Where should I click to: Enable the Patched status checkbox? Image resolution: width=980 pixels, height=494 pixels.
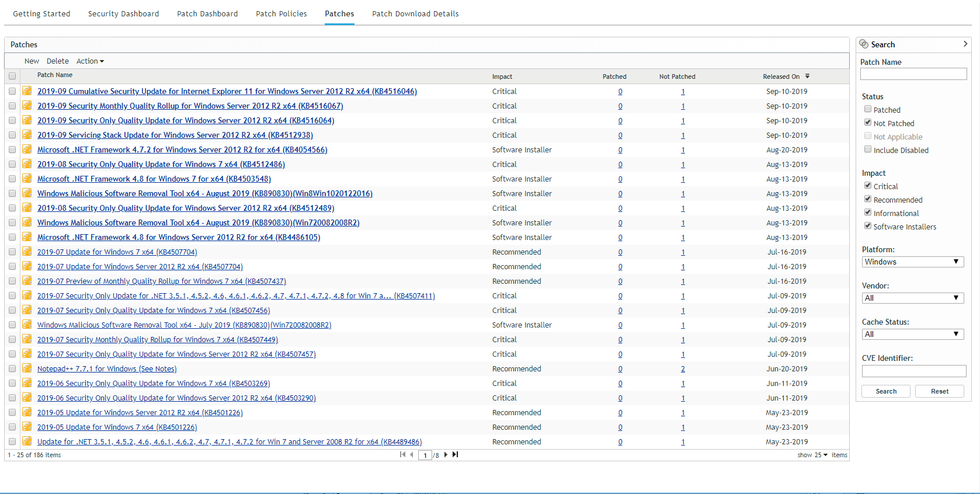[x=868, y=109]
